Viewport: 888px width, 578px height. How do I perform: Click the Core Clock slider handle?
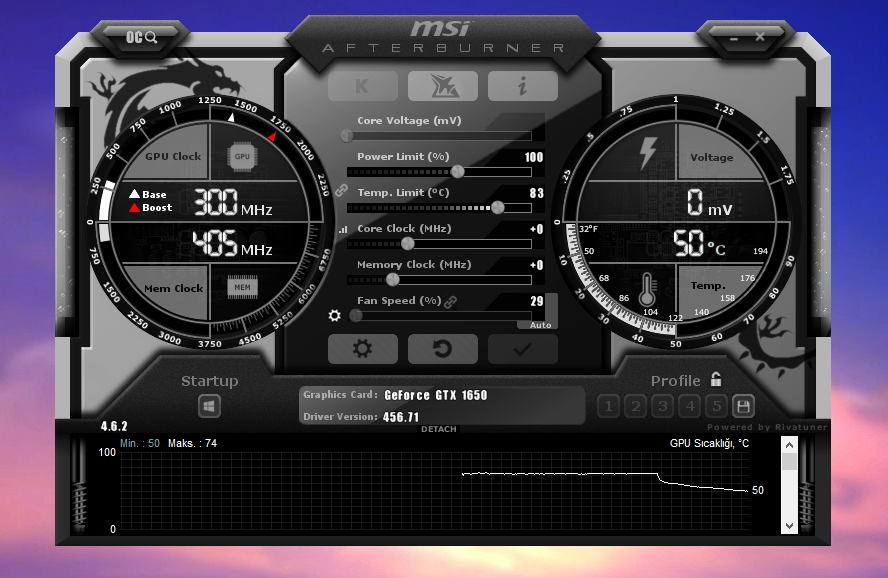click(408, 244)
